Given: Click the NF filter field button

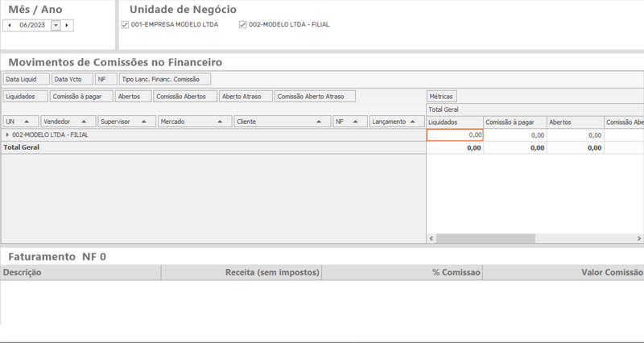Looking at the screenshot, I should (106, 79).
